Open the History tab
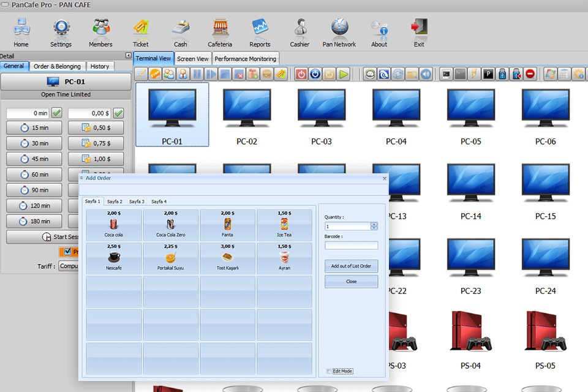 pyautogui.click(x=99, y=66)
